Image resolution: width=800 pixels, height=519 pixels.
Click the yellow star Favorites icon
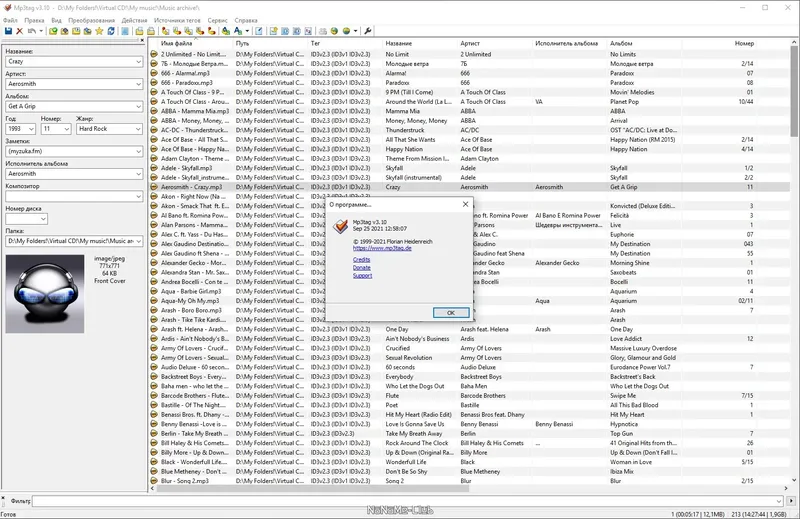[99, 31]
